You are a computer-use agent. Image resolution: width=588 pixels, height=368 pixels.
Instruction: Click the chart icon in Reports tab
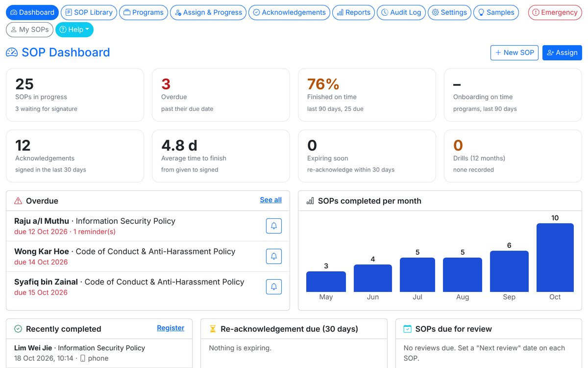point(340,12)
